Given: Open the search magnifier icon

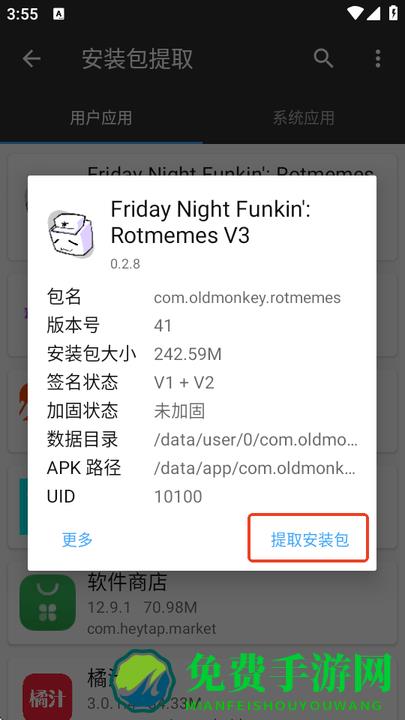Looking at the screenshot, I should pyautogui.click(x=323, y=59).
